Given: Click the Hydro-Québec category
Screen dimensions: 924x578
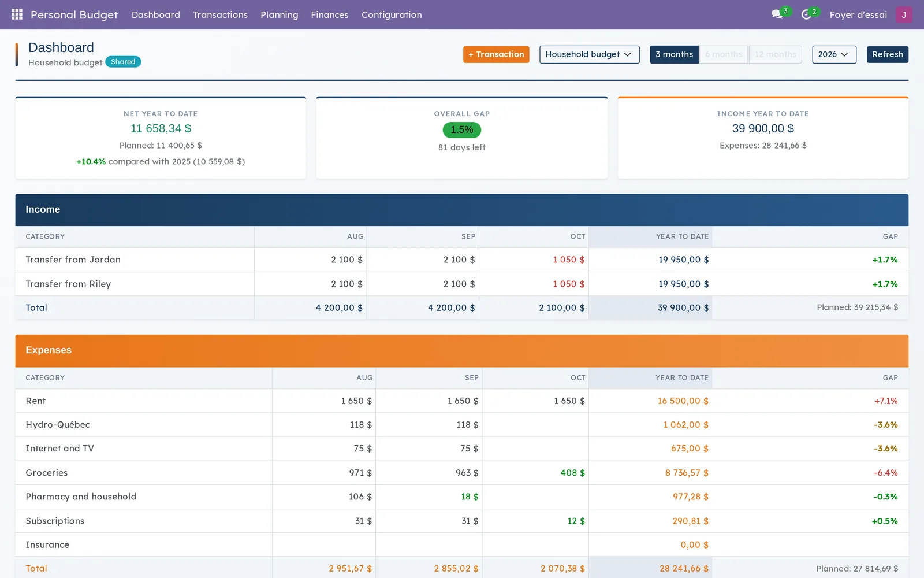Looking at the screenshot, I should click(58, 425).
